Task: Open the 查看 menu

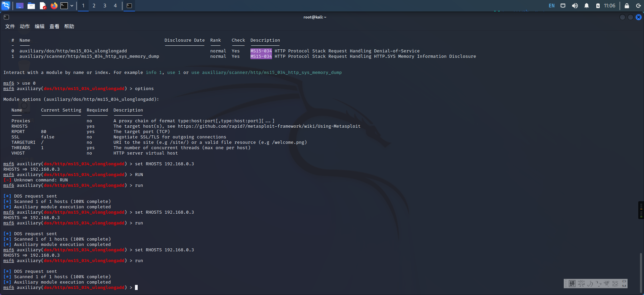Action: point(54,27)
